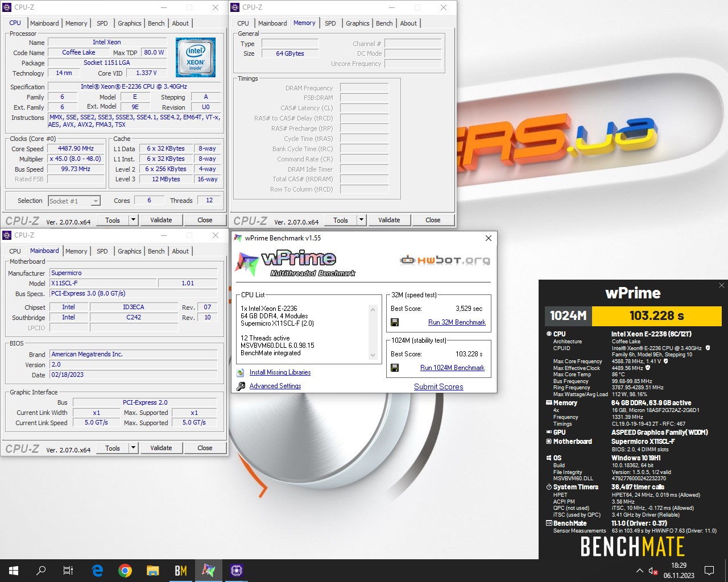Click Validate in Memory CPU-Z window
The height and width of the screenshot is (582, 728).
pyautogui.click(x=389, y=220)
